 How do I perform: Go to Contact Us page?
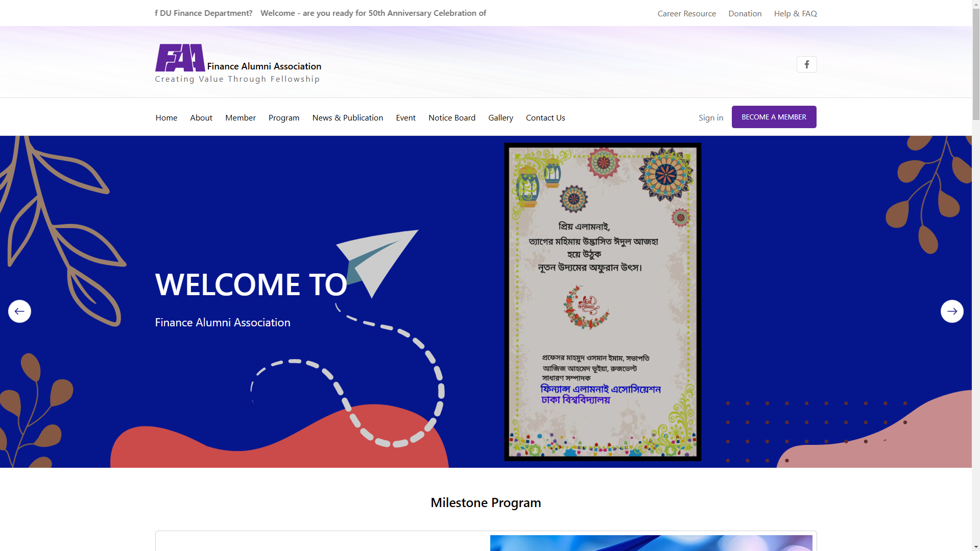545,117
